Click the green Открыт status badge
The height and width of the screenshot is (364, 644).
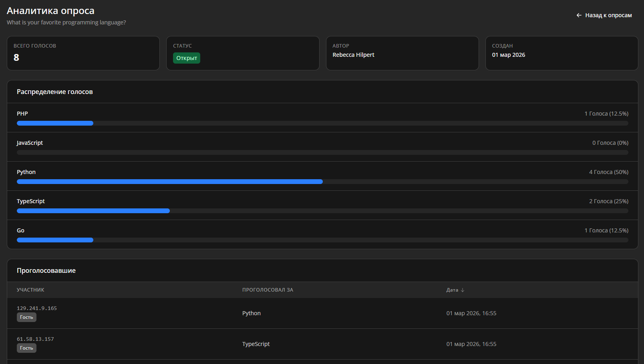(x=187, y=58)
